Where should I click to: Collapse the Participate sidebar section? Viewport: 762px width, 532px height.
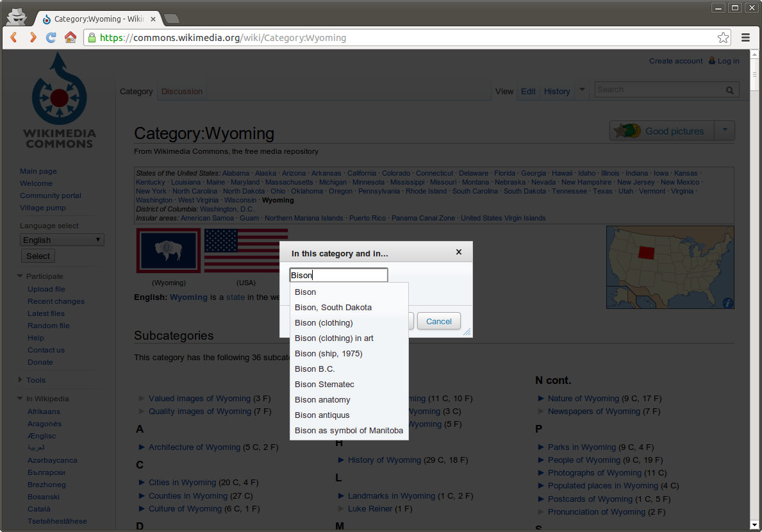point(20,276)
